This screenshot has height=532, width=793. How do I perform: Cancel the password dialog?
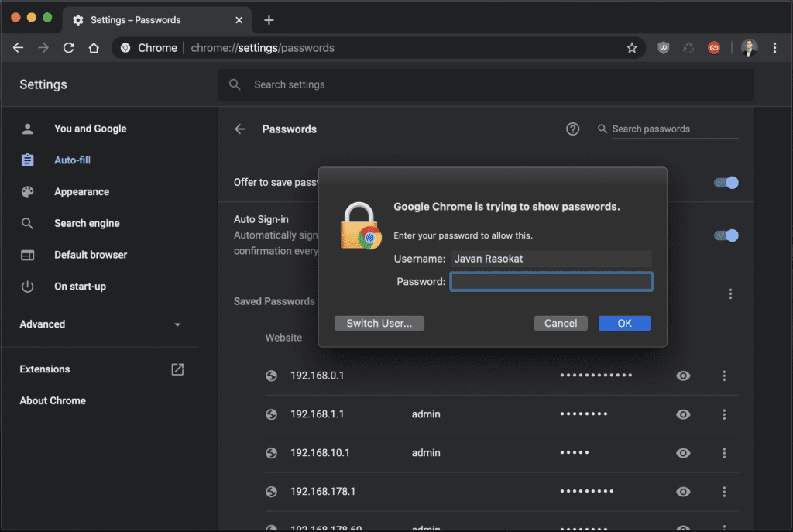tap(561, 323)
